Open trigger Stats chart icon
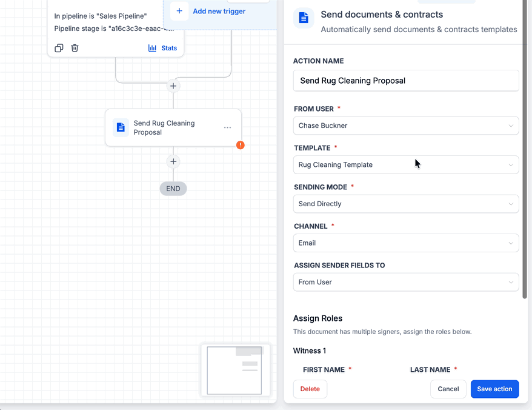Screen dimensions: 532x410 [x=152, y=48]
